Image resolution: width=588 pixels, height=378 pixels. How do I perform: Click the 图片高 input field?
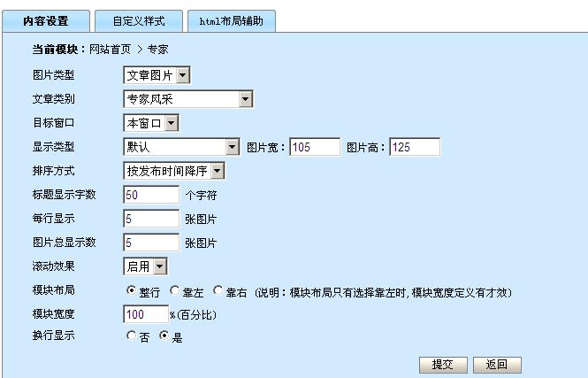click(x=414, y=147)
